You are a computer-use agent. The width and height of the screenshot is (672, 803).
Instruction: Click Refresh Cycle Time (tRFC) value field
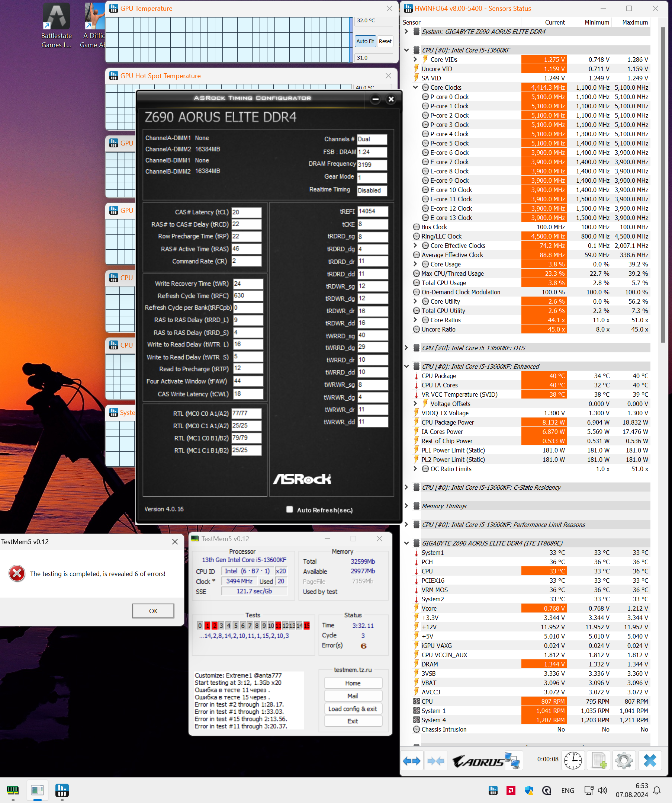(x=248, y=295)
